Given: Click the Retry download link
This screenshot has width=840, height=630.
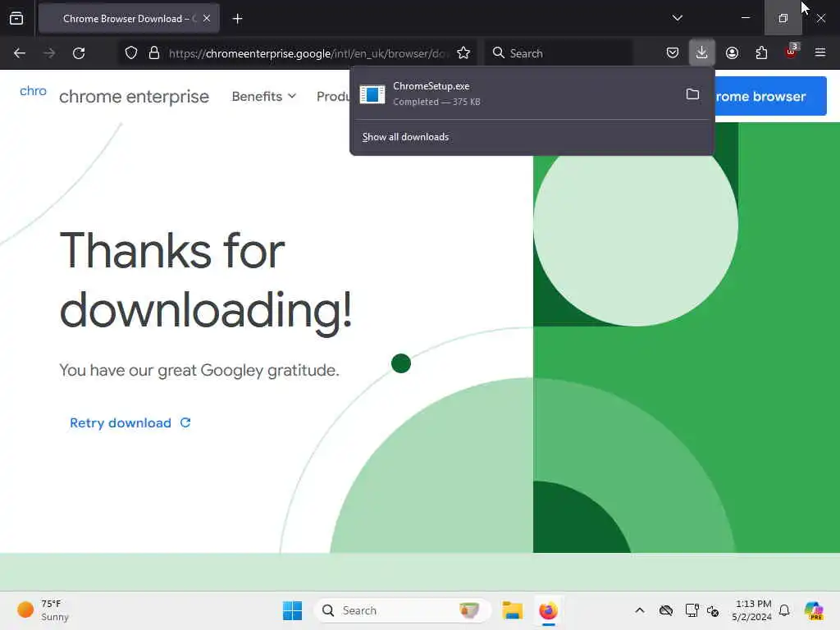Looking at the screenshot, I should click(130, 422).
